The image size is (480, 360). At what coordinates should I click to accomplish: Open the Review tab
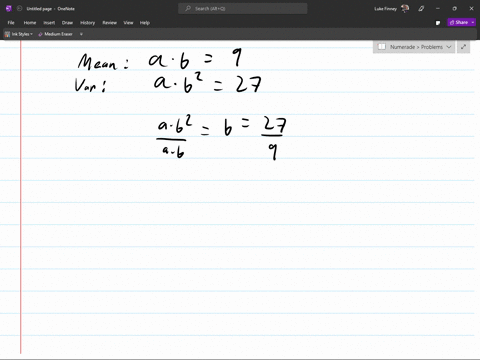tap(109, 23)
